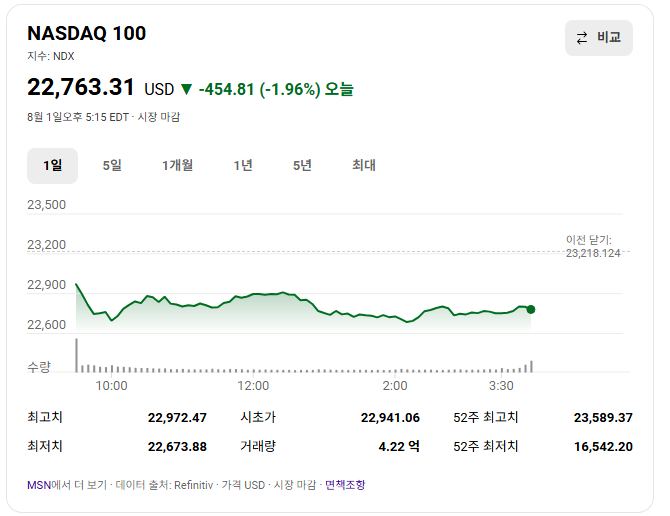Click the 이전 닫기 23,218.124 label
This screenshot has height=516, width=670.
pos(593,247)
